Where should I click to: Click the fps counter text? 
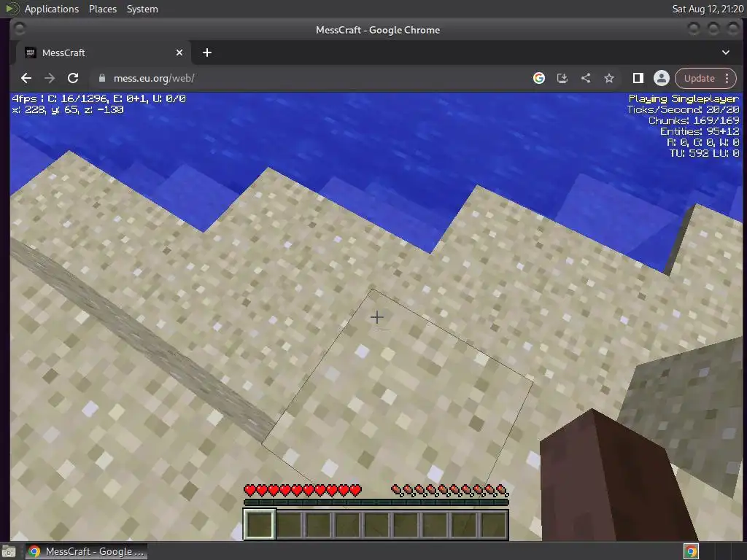98,98
